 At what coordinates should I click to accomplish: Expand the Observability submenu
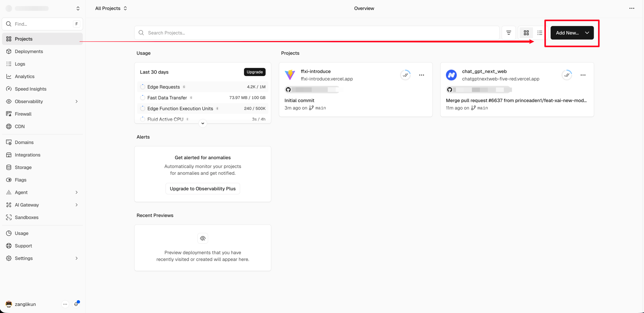pos(76,101)
